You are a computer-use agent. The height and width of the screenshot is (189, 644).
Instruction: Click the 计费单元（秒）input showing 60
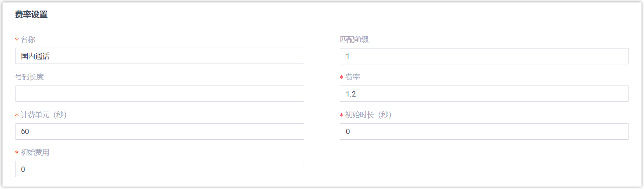tap(159, 132)
